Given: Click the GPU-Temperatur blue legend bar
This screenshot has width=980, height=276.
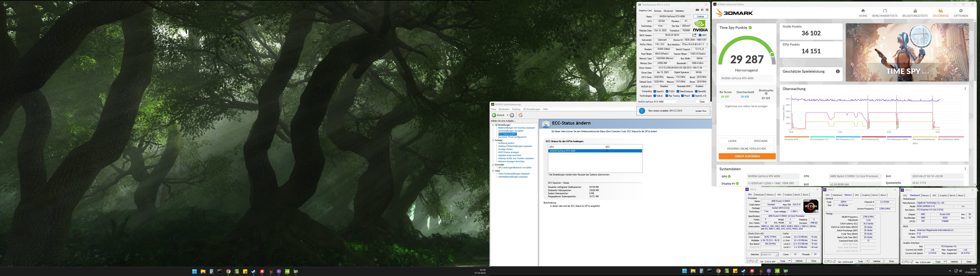Looking at the screenshot, I should coord(848,137).
